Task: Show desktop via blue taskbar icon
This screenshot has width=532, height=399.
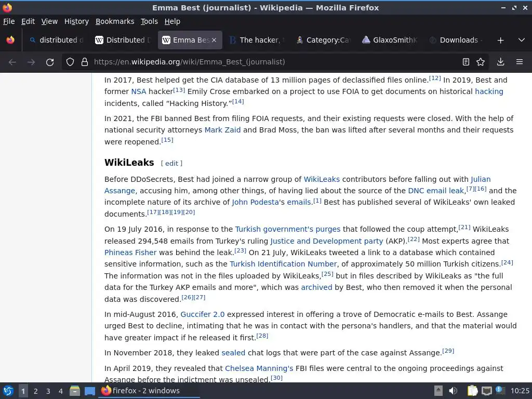Action: (90, 391)
